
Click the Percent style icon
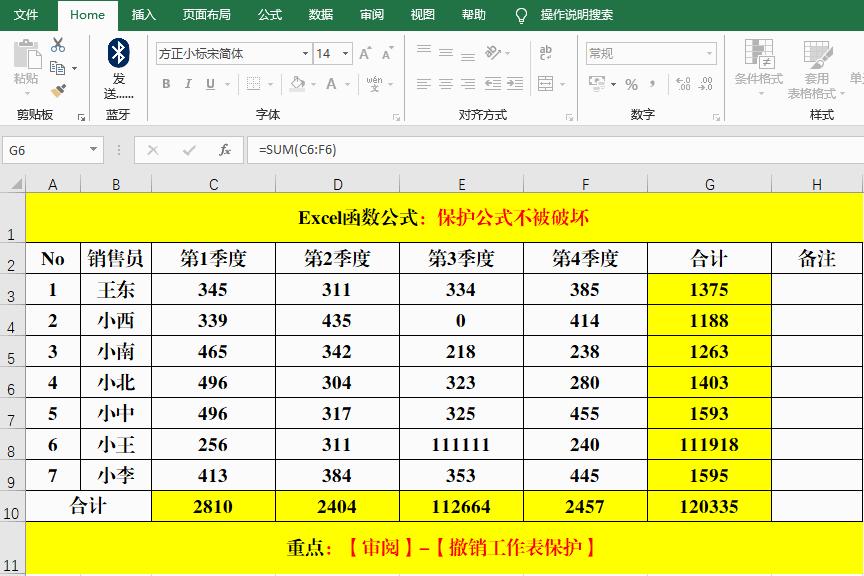tap(631, 85)
